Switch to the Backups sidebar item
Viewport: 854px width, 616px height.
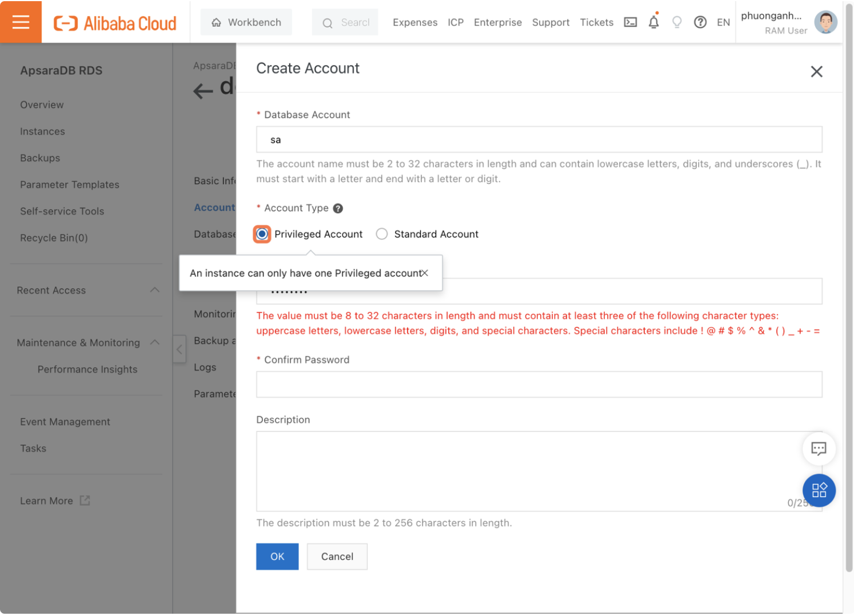coord(40,158)
